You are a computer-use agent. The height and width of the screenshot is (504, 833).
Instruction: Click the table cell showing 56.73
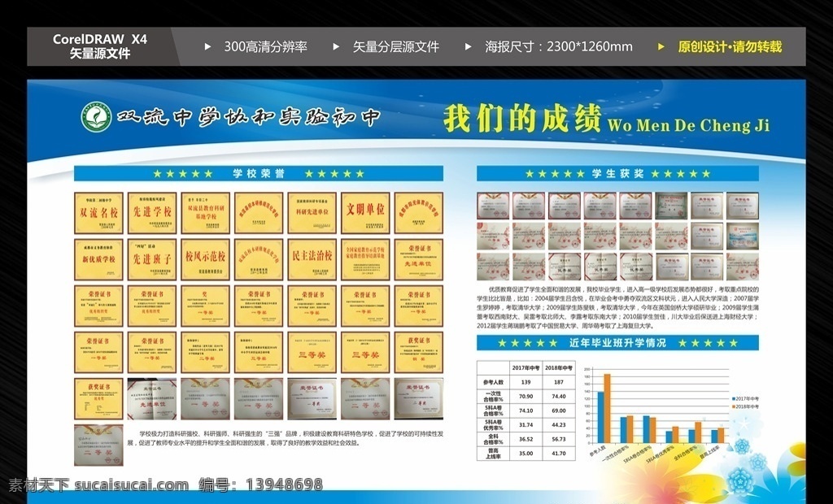(x=559, y=439)
